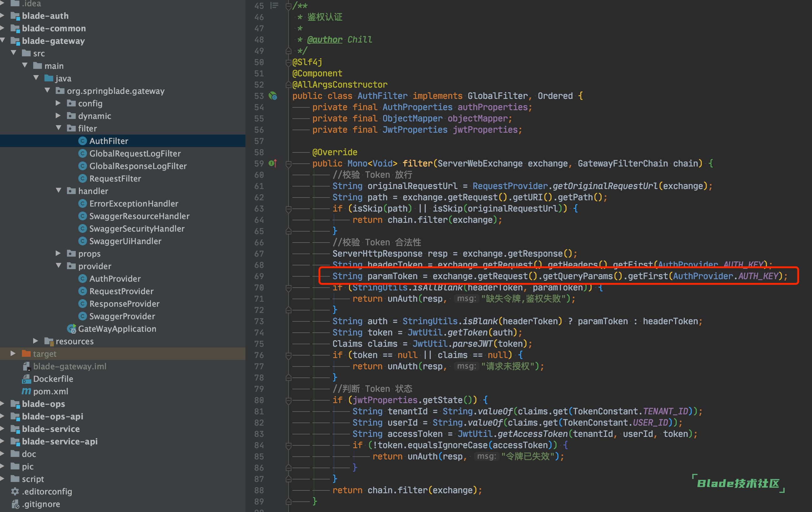Collapse the src folder
This screenshot has height=512, width=812.
click(x=13, y=53)
